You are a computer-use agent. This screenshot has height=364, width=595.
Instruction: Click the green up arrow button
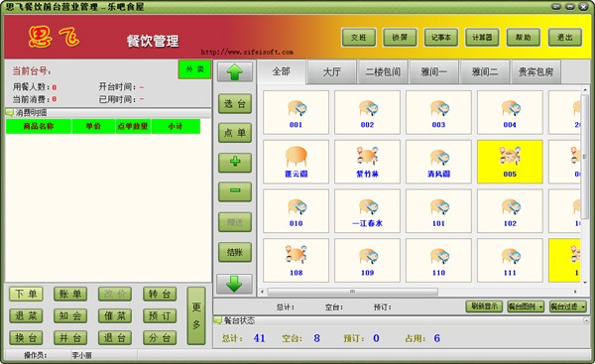[x=234, y=71]
